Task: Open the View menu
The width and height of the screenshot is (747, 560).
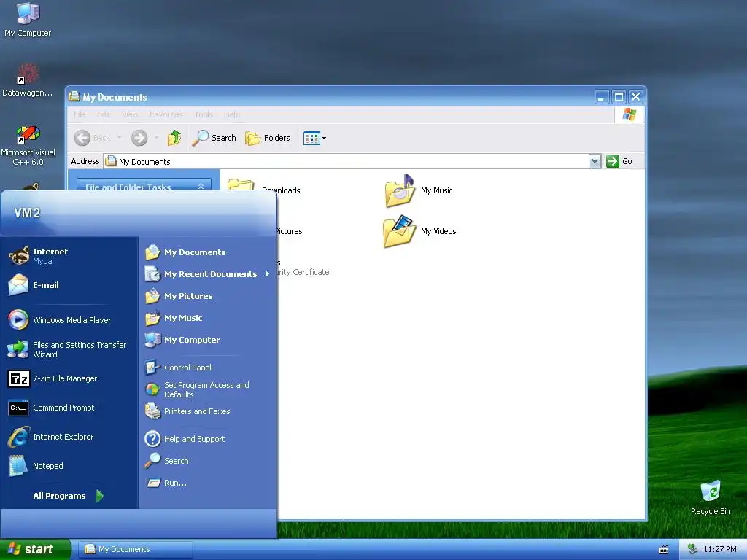Action: coord(130,114)
